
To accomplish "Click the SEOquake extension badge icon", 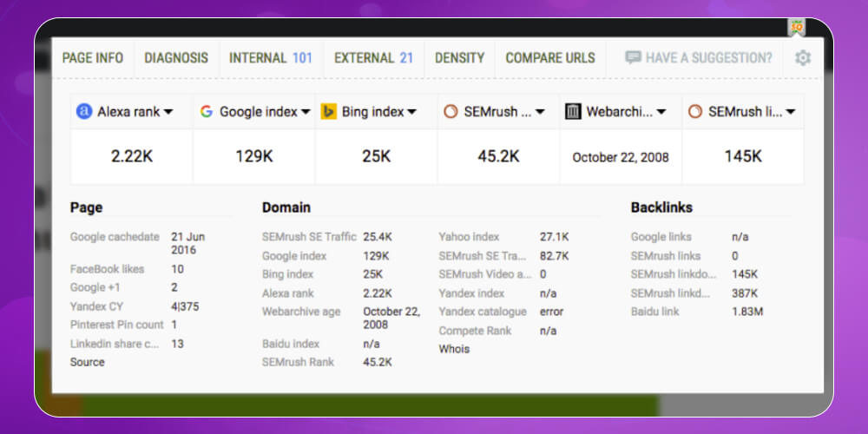I will [796, 27].
